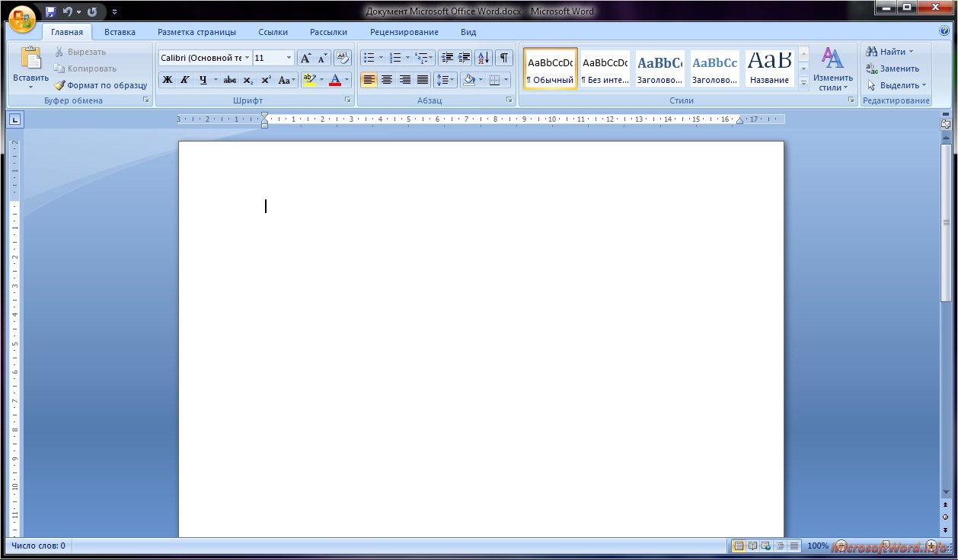Image resolution: width=958 pixels, height=560 pixels.
Task: Open the font size 11 dropdown
Action: [289, 58]
